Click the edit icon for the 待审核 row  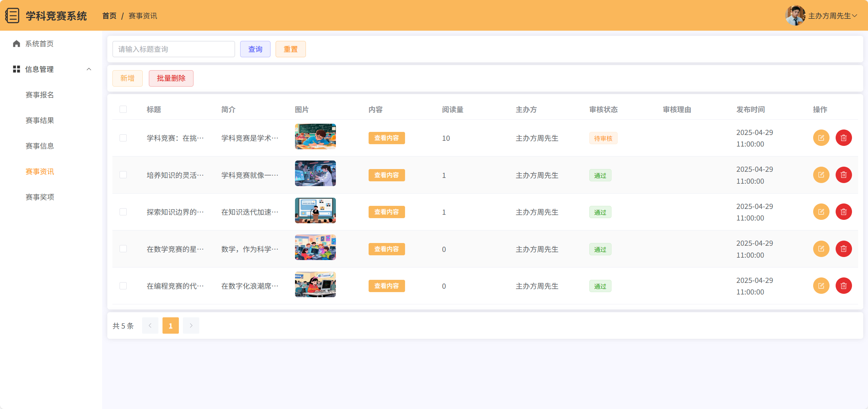pos(821,138)
